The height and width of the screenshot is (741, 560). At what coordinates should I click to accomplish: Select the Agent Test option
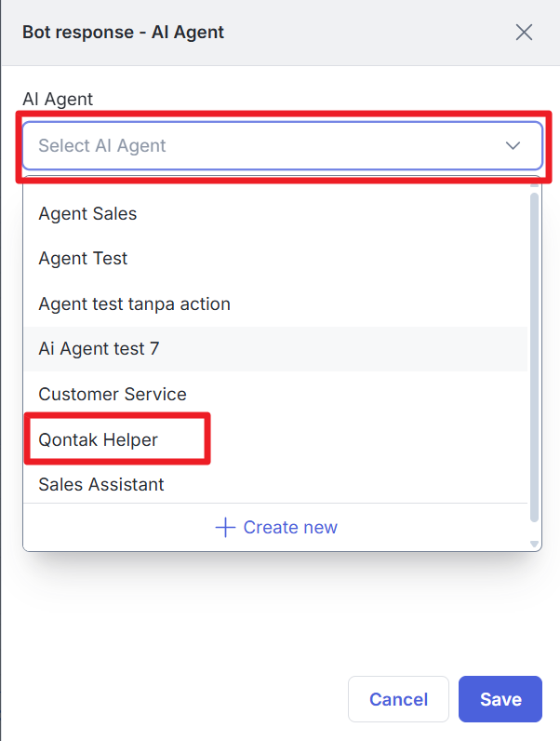click(x=83, y=259)
